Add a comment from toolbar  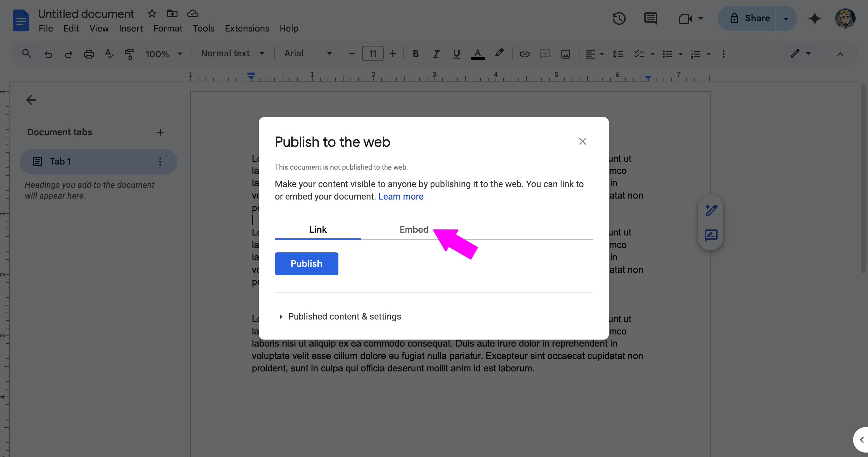pos(545,54)
